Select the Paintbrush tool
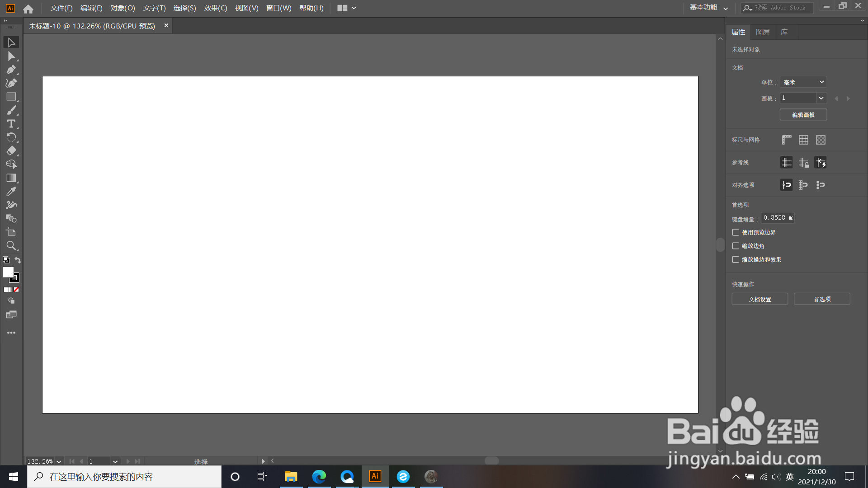This screenshot has height=488, width=868. [11, 110]
